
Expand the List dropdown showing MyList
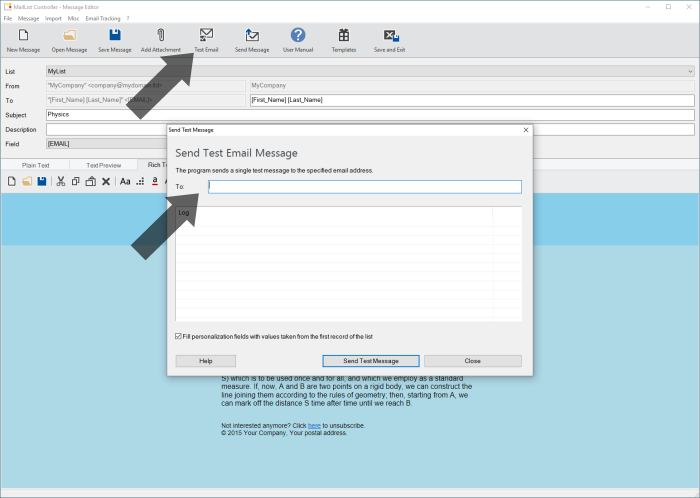pos(690,71)
